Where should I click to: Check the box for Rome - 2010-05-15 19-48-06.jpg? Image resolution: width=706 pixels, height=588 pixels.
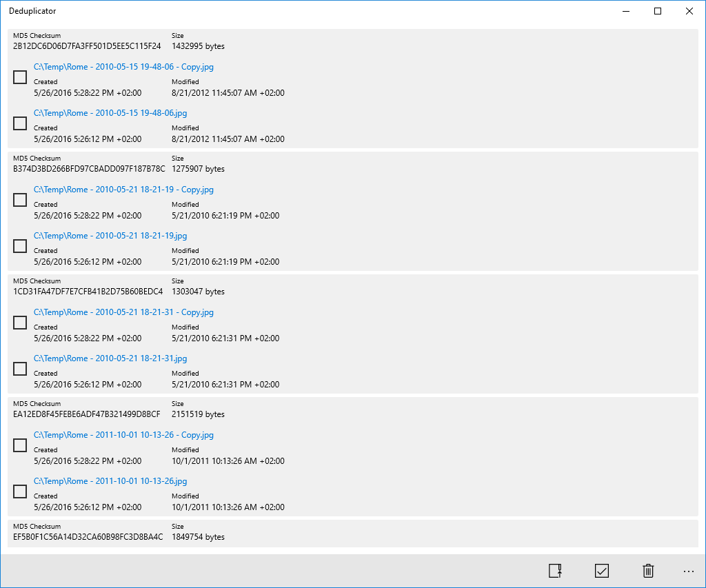click(20, 123)
